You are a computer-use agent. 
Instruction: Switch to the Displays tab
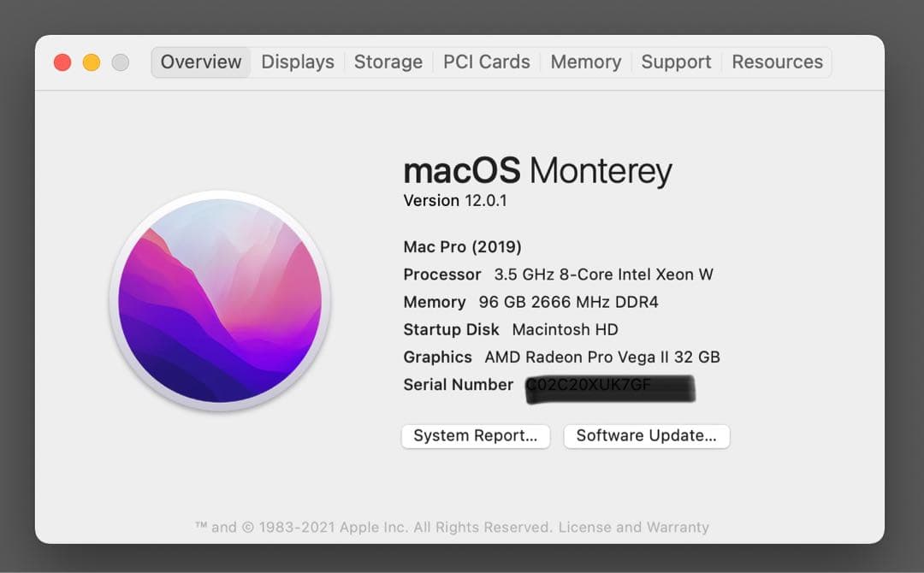(297, 62)
